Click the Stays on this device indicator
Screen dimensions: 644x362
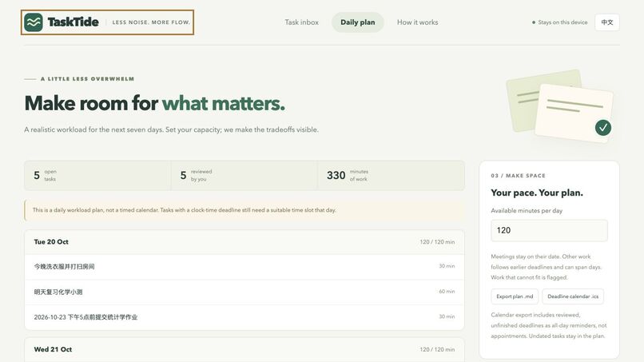560,22
